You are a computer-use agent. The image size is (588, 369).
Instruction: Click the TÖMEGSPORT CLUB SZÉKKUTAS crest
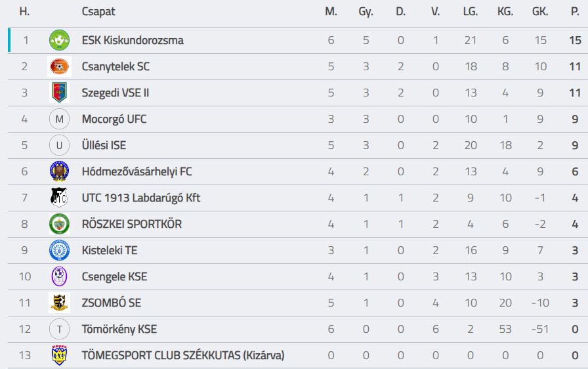pos(59,355)
